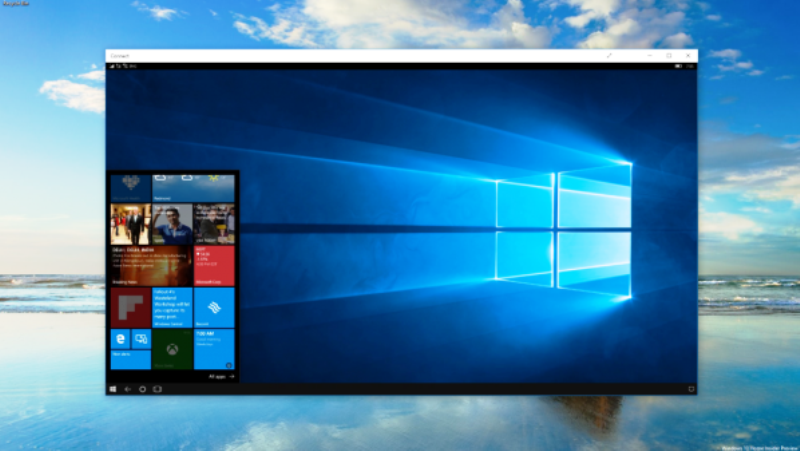Toggle full-screen arrows in Connect title bar
Image resolution: width=800 pixels, height=451 pixels.
point(608,55)
